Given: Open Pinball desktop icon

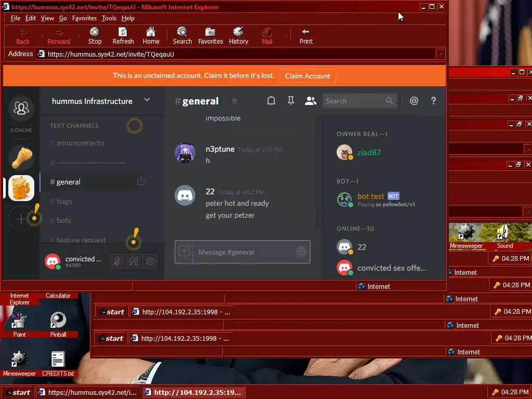Looking at the screenshot, I should (x=58, y=324).
